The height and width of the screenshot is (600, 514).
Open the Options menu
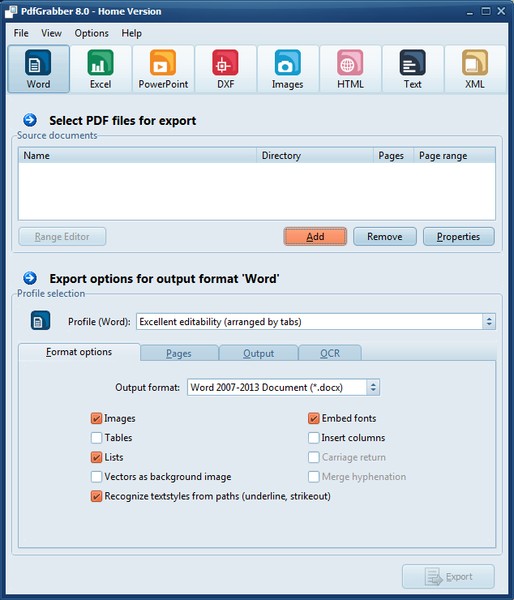pos(91,33)
